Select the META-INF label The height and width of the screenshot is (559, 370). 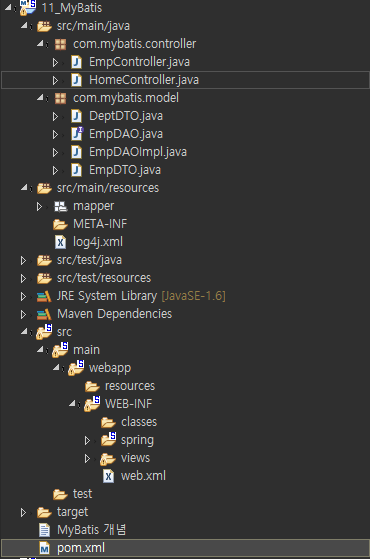click(100, 224)
